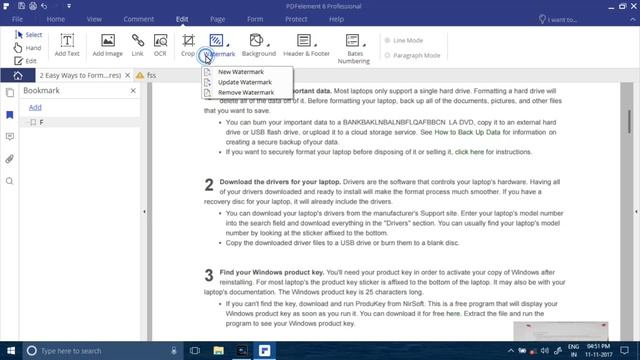640x360 pixels.
Task: Open the PDFelement taskbar app icon
Action: (x=264, y=351)
